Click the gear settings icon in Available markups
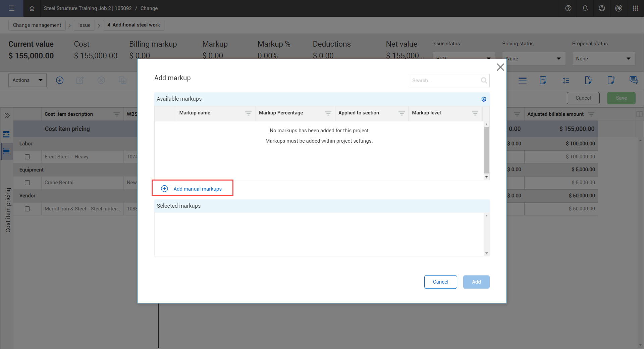 484,99
